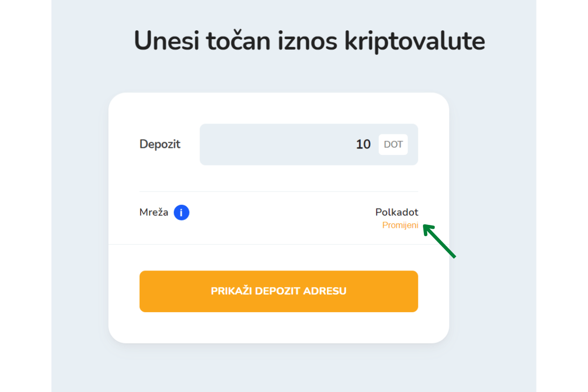
Task: Click the Polkadot network name
Action: [x=397, y=212]
